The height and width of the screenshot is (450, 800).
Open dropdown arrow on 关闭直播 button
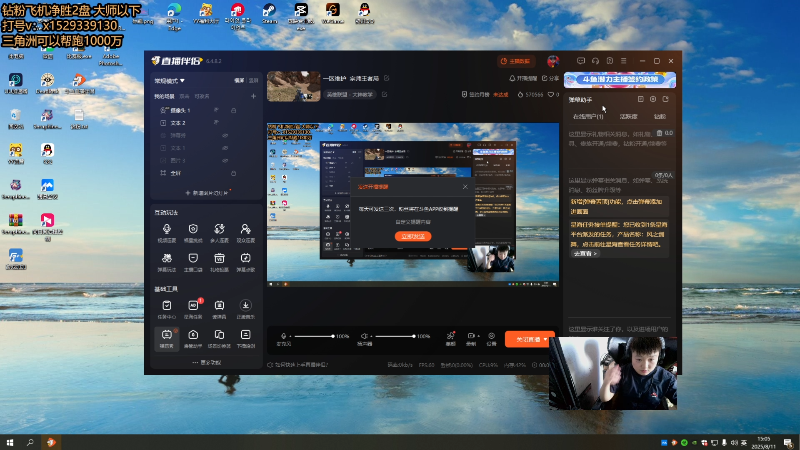coord(546,339)
